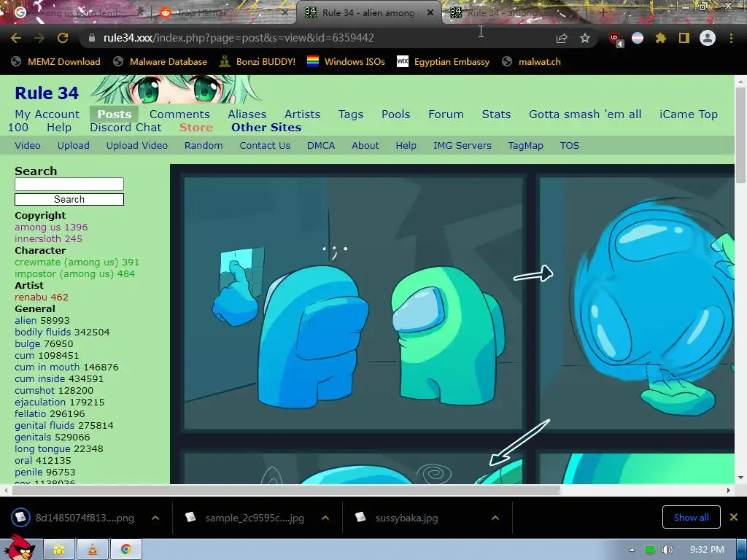Open the TOS link

click(569, 146)
